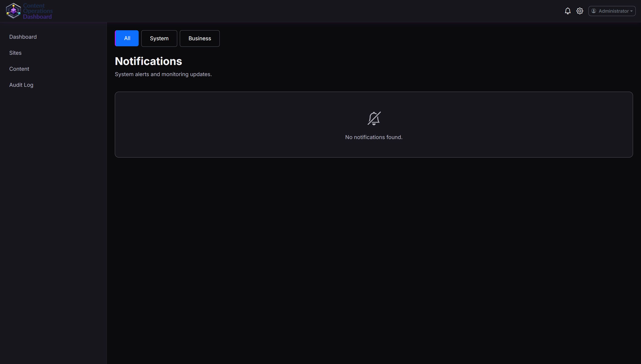Click the user avatar icon beside Administrator
641x364 pixels.
(594, 11)
